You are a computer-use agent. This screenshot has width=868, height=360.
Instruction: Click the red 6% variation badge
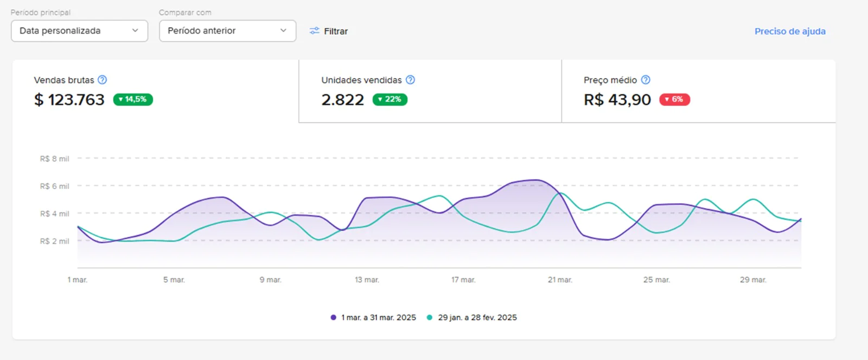(x=674, y=99)
